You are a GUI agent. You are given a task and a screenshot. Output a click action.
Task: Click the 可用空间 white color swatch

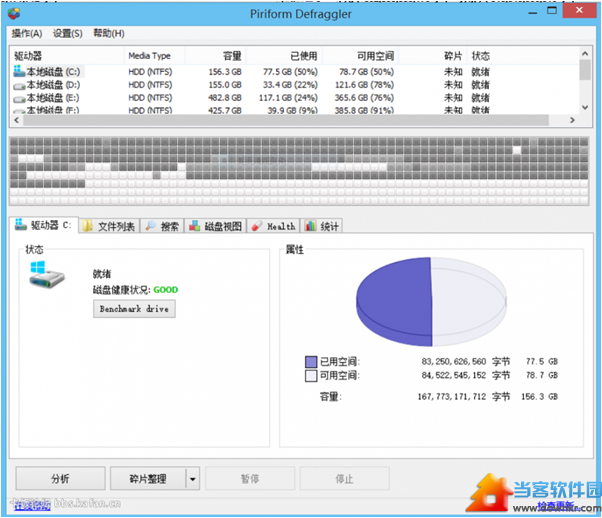pyautogui.click(x=311, y=376)
